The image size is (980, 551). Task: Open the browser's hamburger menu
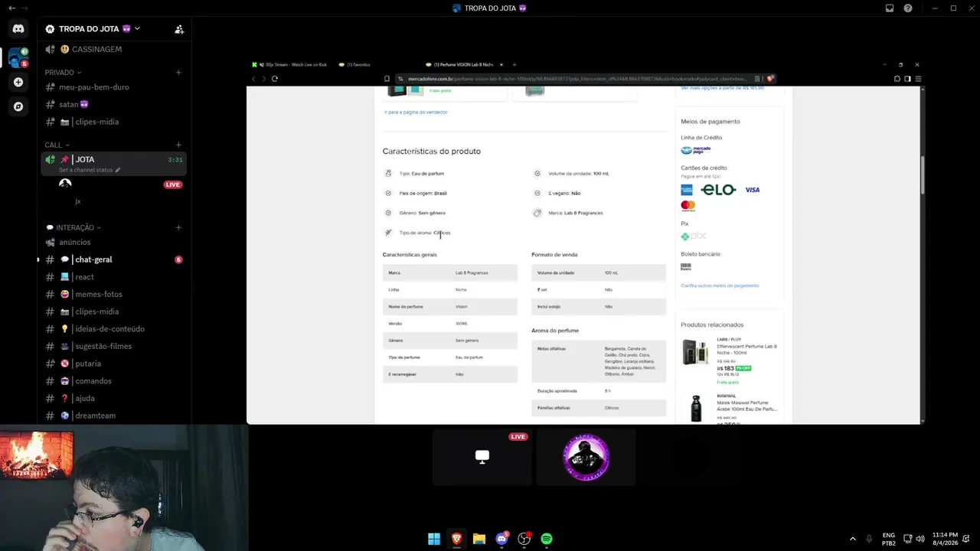918,79
